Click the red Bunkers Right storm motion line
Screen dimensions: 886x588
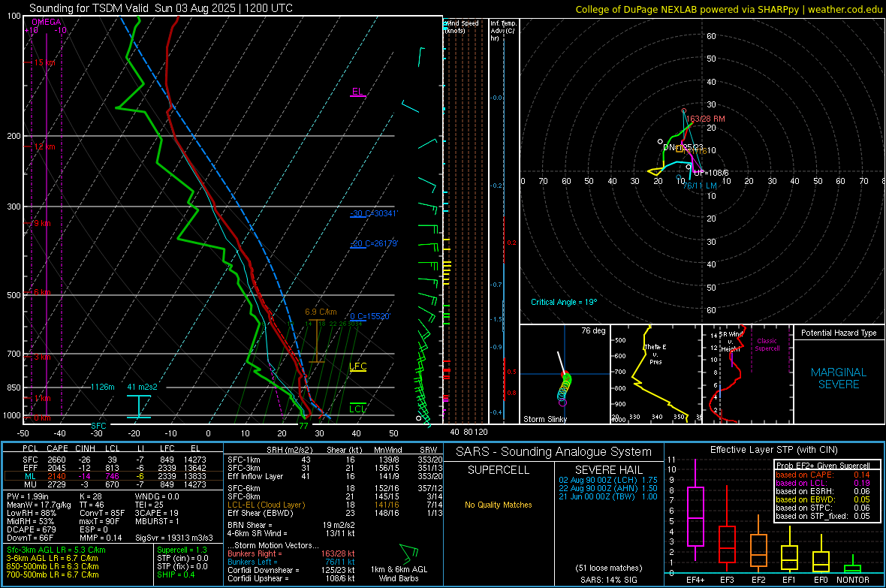tap(291, 553)
